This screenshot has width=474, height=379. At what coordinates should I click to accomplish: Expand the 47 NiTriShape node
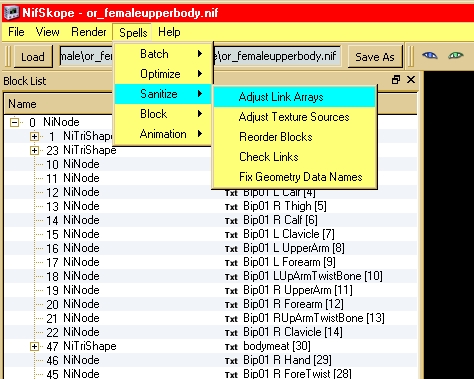[34, 346]
